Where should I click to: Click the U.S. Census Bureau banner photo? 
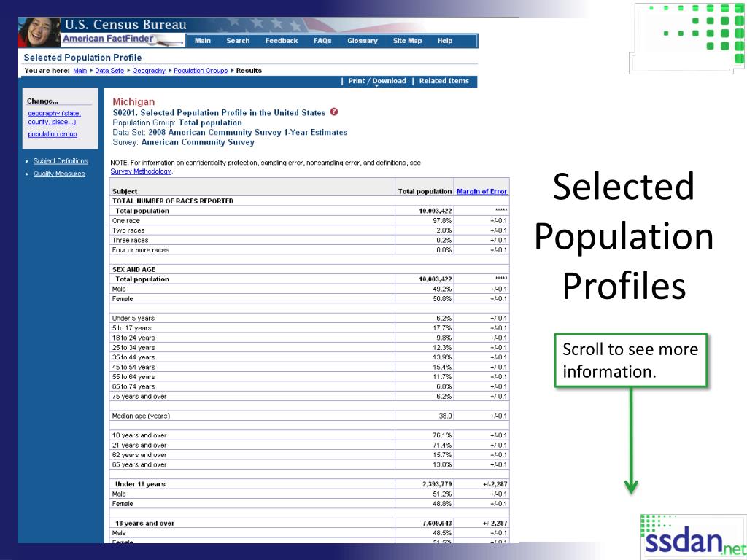coord(39,32)
